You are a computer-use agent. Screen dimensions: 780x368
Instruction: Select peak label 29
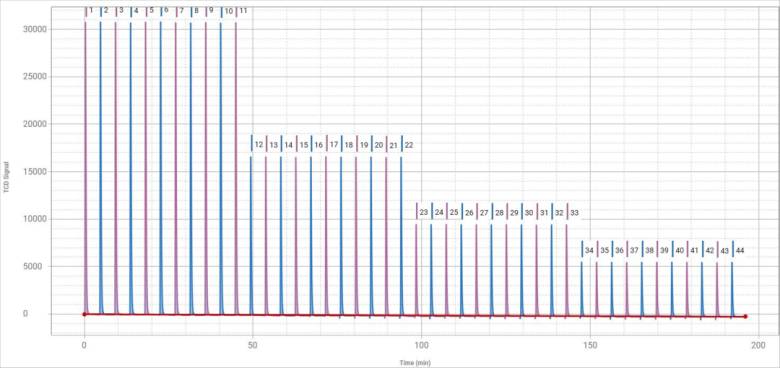(513, 212)
